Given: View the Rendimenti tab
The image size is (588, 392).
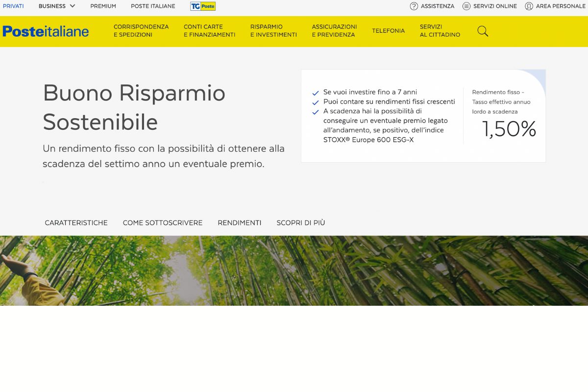Looking at the screenshot, I should click(x=240, y=222).
